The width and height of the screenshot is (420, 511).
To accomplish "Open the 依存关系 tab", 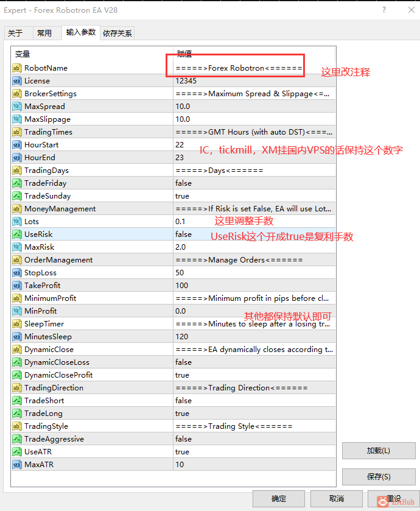I will click(x=117, y=33).
